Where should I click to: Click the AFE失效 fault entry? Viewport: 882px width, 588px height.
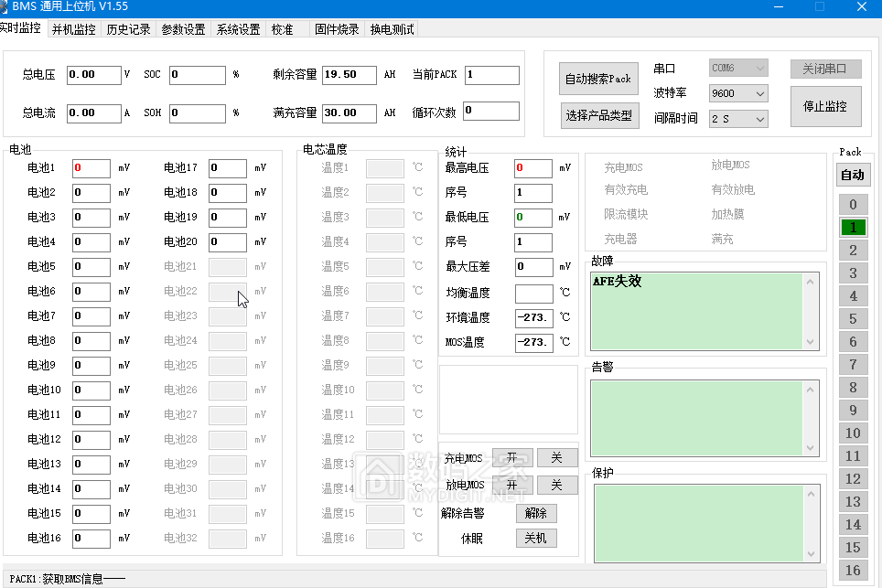(617, 281)
